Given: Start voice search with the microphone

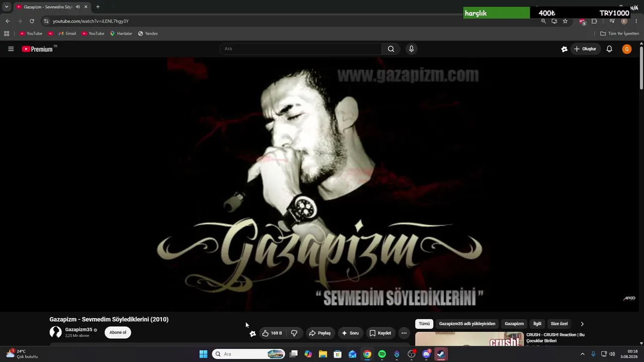Looking at the screenshot, I should (411, 49).
